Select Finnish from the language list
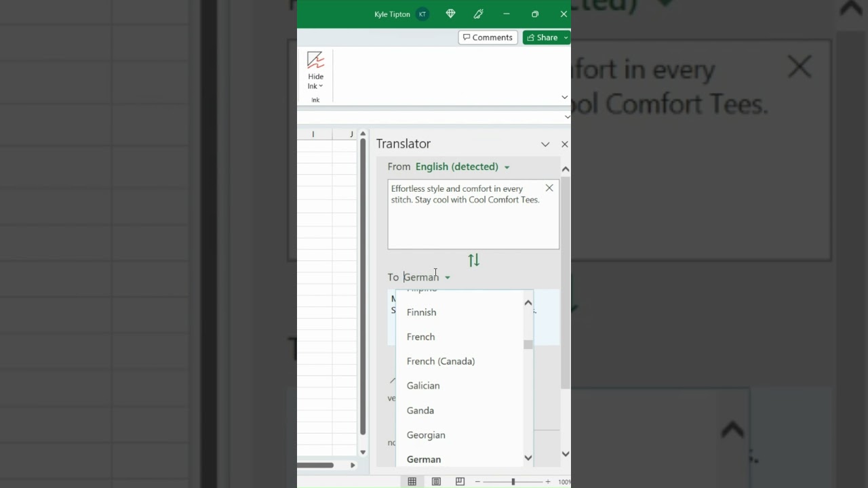The image size is (868, 488). coord(421,312)
